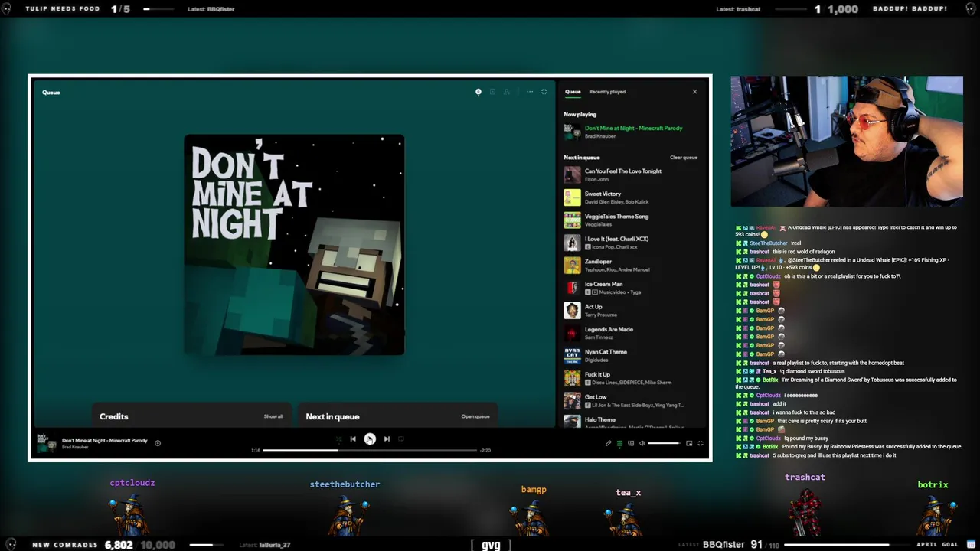Screen dimensions: 980x551
Task: Select I Love It (feat. Charli XCX) in queue
Action: (x=631, y=243)
